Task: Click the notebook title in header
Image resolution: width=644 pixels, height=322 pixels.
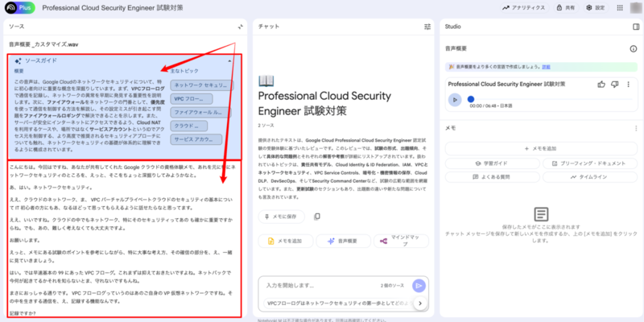Action: (113, 8)
